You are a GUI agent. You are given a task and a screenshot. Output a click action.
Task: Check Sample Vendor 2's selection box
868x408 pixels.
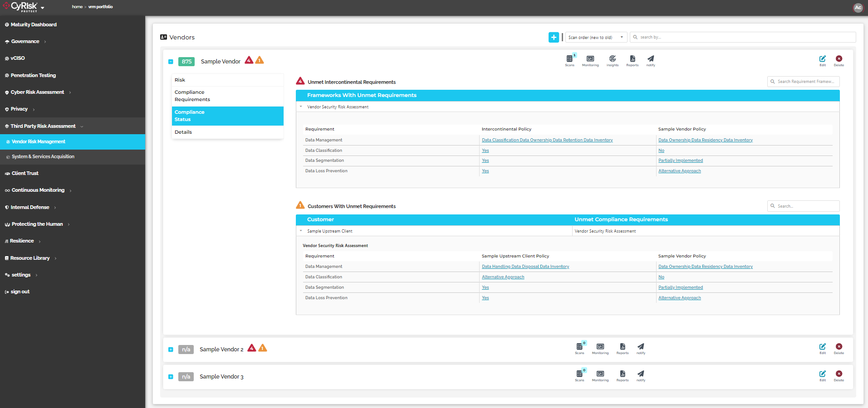(x=171, y=349)
